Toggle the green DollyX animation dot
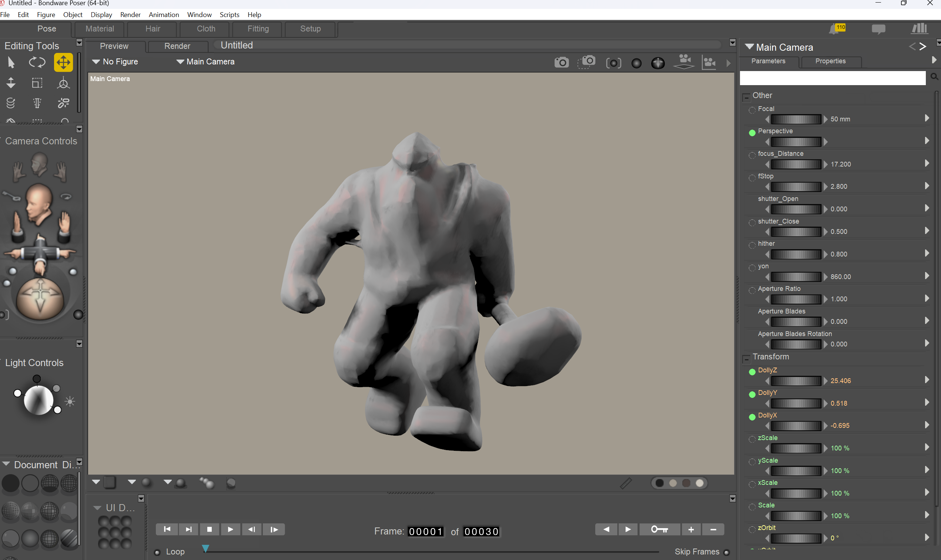941x560 pixels. click(752, 417)
